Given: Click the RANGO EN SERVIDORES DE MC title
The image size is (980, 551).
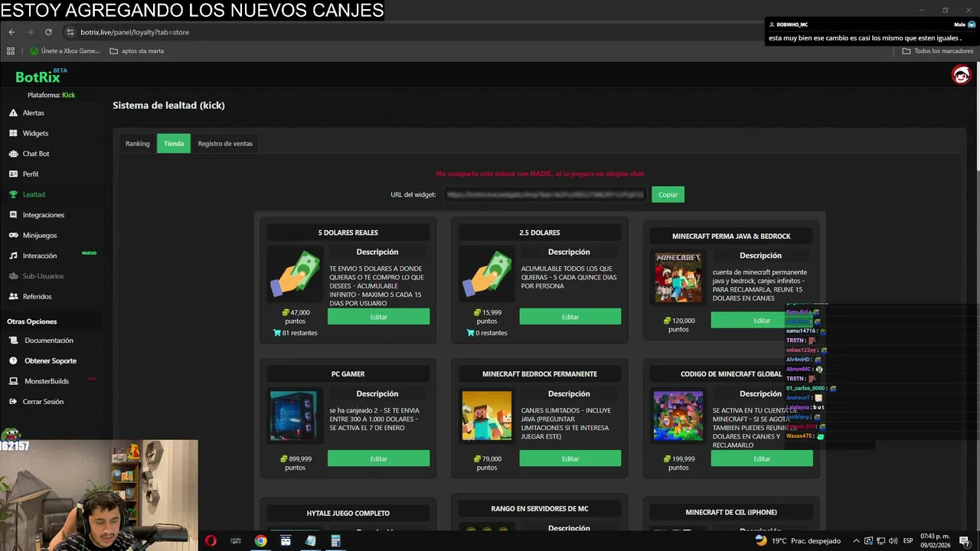Looking at the screenshot, I should (540, 508).
